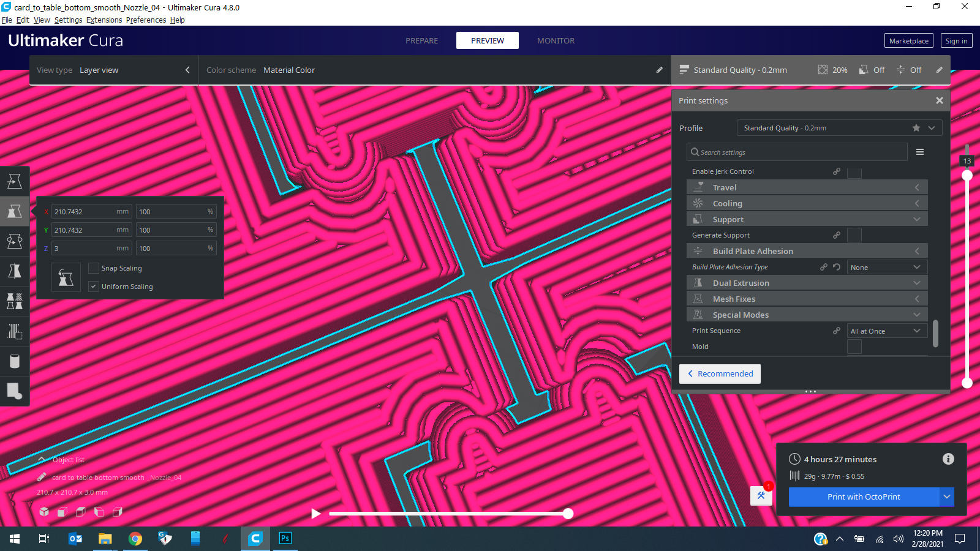The height and width of the screenshot is (551, 980).
Task: Open the Print Sequence dropdown
Action: point(887,331)
